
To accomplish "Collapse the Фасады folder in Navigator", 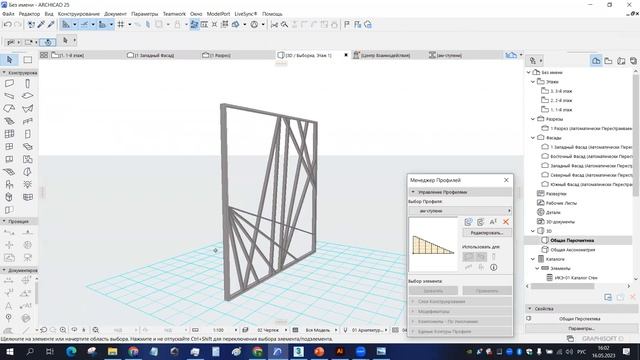I will coord(533,138).
